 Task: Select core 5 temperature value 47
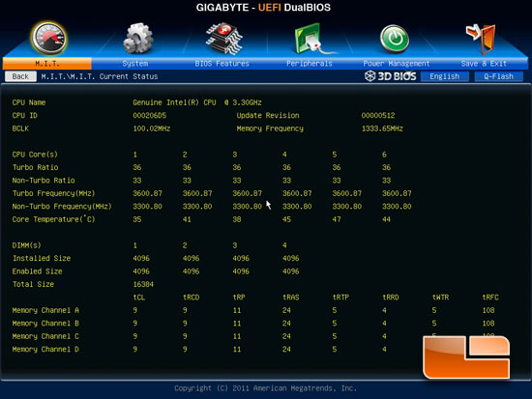pos(337,219)
